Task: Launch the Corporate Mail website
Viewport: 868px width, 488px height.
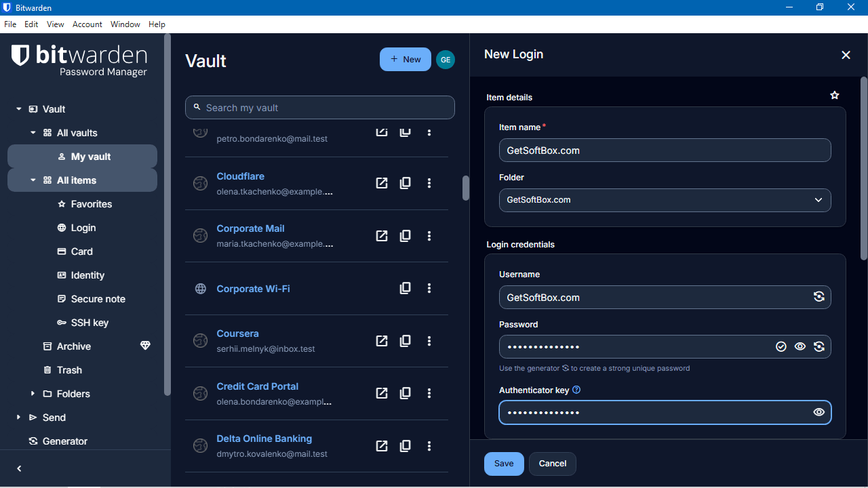Action: 382,236
